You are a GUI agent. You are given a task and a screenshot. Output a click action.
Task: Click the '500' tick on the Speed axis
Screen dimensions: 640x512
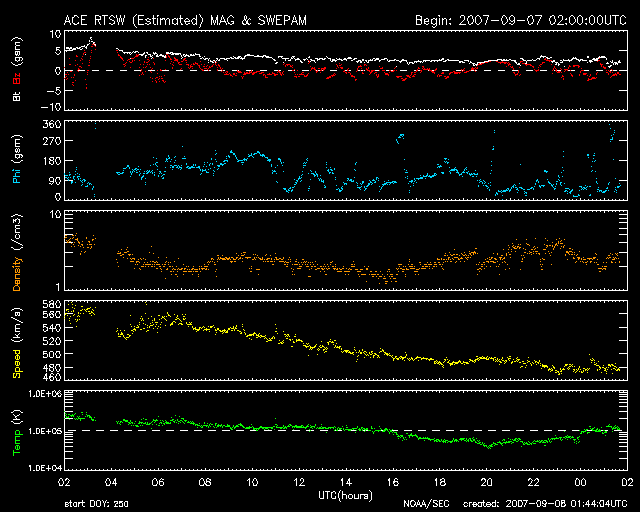52,354
